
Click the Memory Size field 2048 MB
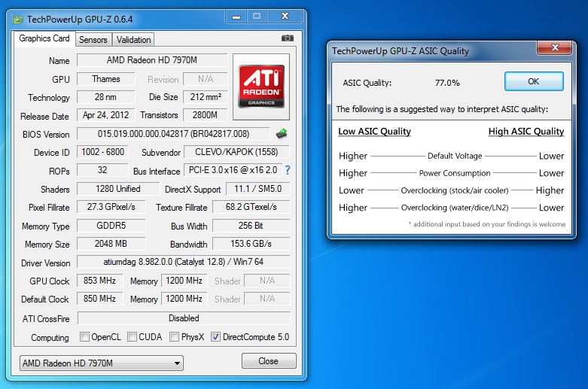[111, 244]
